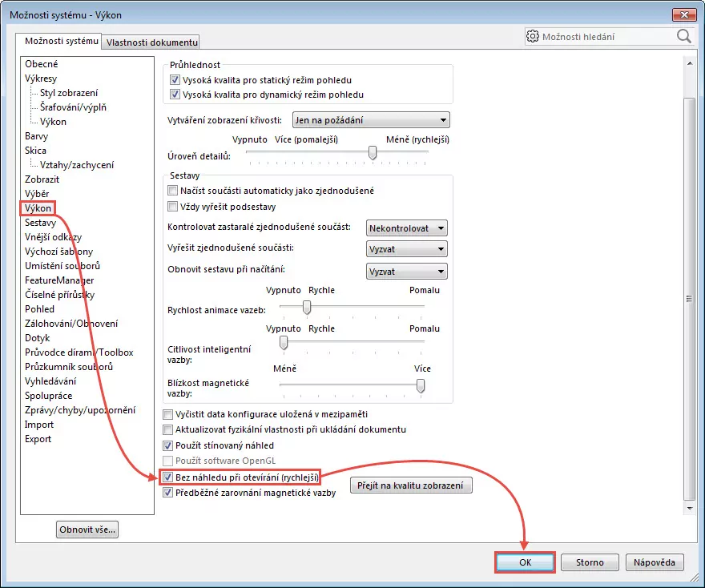Image resolution: width=705 pixels, height=588 pixels.
Task: Uncheck Bez náhledu při otevírání option
Action: pos(167,477)
